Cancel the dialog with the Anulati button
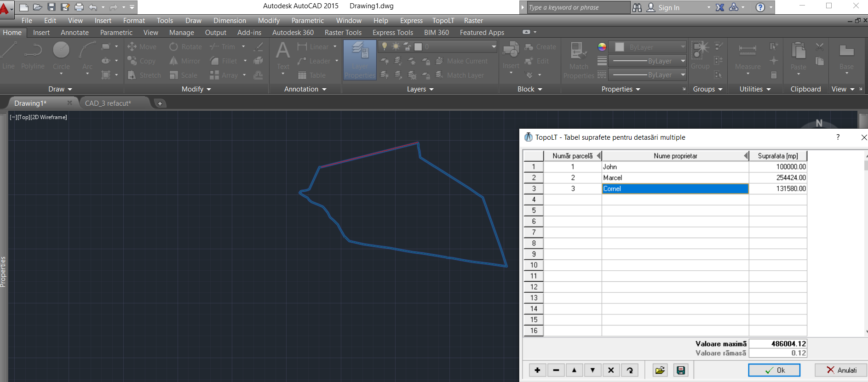 (x=841, y=370)
